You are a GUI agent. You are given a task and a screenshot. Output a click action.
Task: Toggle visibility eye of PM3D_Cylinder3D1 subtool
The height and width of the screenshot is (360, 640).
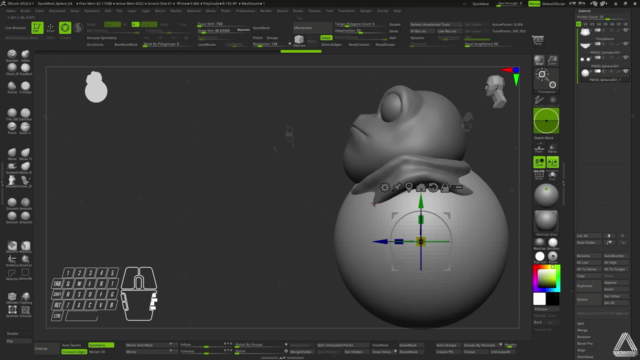[625, 44]
